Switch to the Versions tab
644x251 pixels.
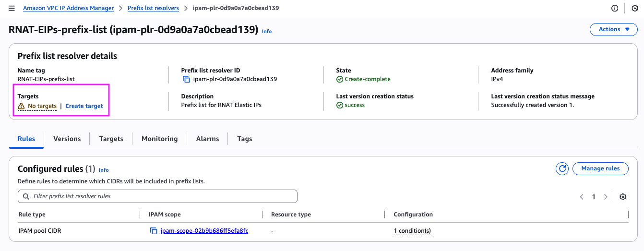[x=67, y=139]
